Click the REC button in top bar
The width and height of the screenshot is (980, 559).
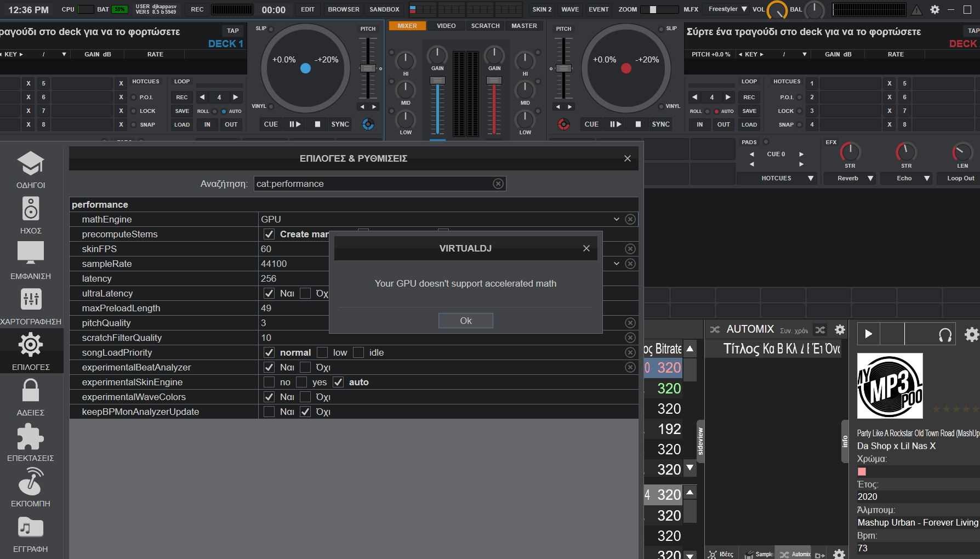[197, 9]
